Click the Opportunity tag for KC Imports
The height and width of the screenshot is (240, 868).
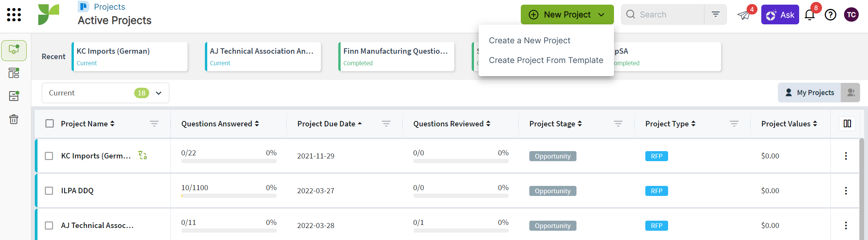pos(553,156)
